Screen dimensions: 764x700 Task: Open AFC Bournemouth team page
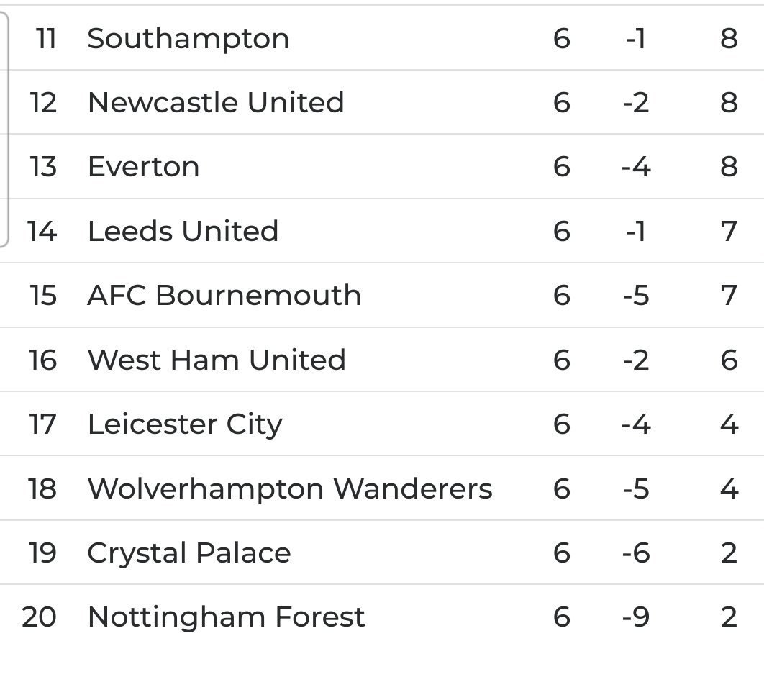pyautogui.click(x=224, y=295)
